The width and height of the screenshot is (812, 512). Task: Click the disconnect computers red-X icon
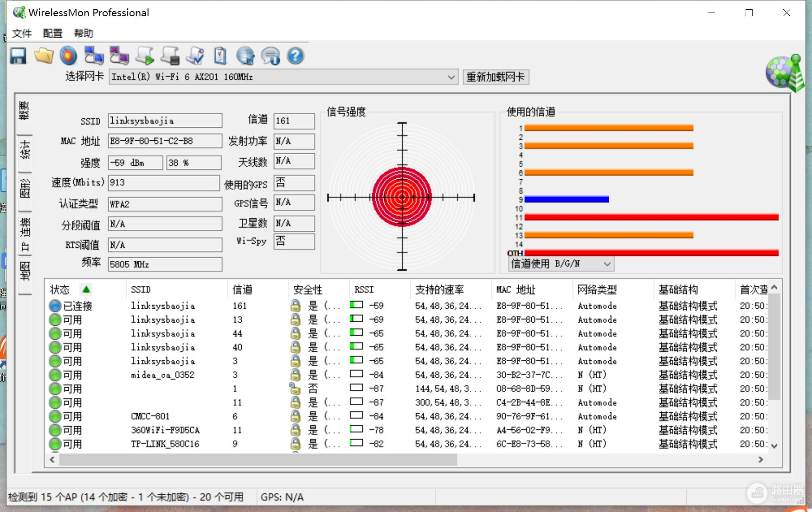point(119,56)
